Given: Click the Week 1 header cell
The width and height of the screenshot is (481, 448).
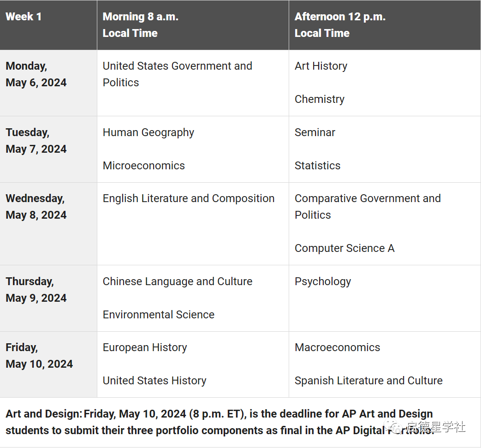Looking at the screenshot, I should tap(24, 17).
